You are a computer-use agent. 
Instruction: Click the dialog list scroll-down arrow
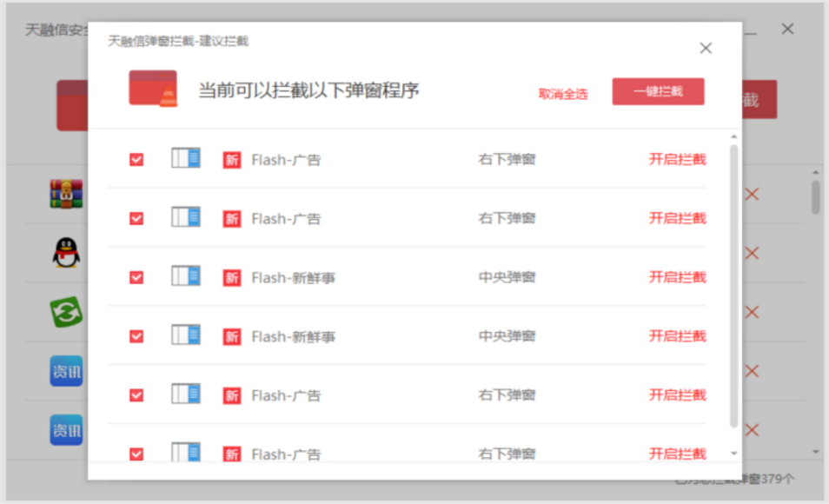[x=733, y=453]
